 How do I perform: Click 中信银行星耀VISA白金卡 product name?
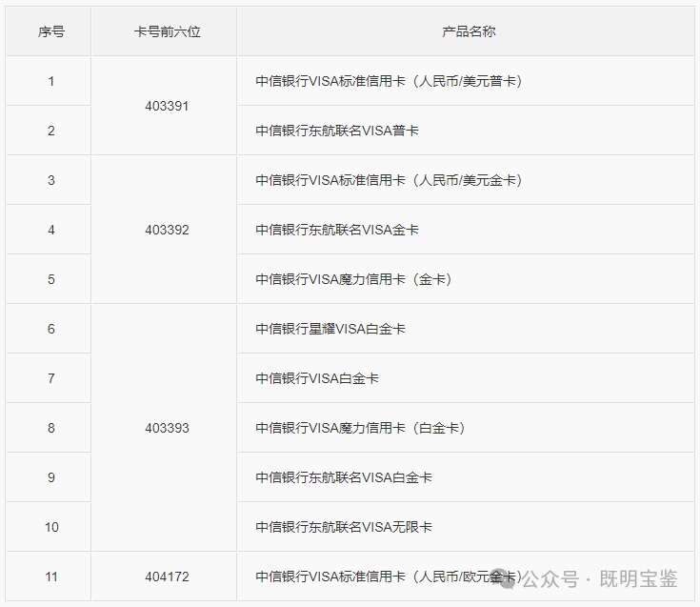330,329
